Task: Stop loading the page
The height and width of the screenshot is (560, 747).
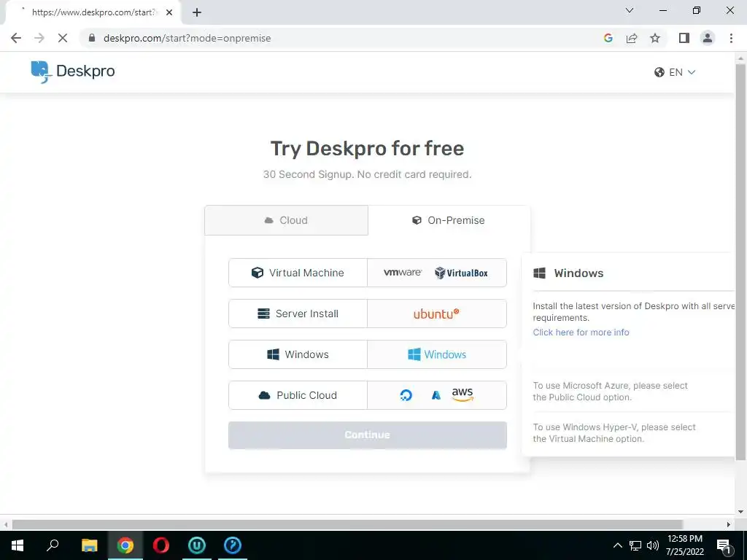Action: coord(63,38)
